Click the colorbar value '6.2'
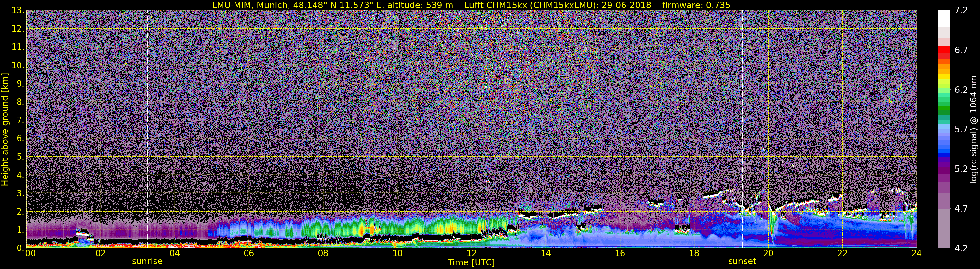980x269 pixels. coord(961,90)
